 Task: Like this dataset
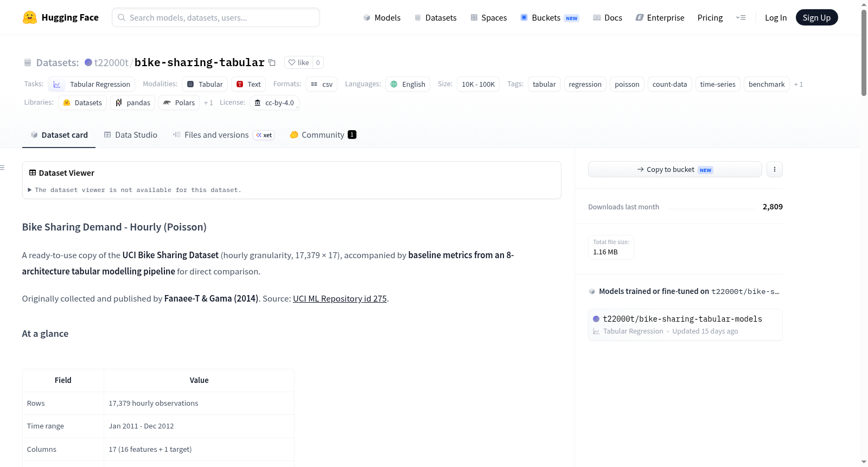tap(299, 62)
